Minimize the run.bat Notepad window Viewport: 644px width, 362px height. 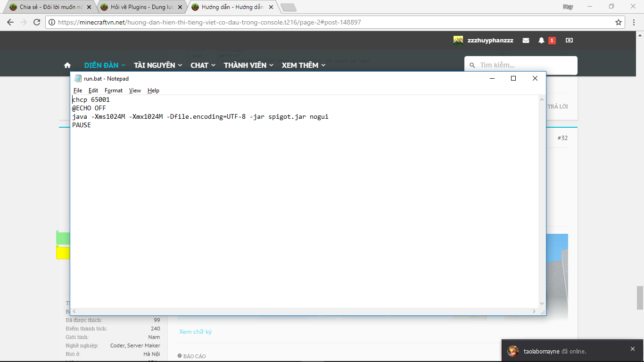pyautogui.click(x=492, y=78)
